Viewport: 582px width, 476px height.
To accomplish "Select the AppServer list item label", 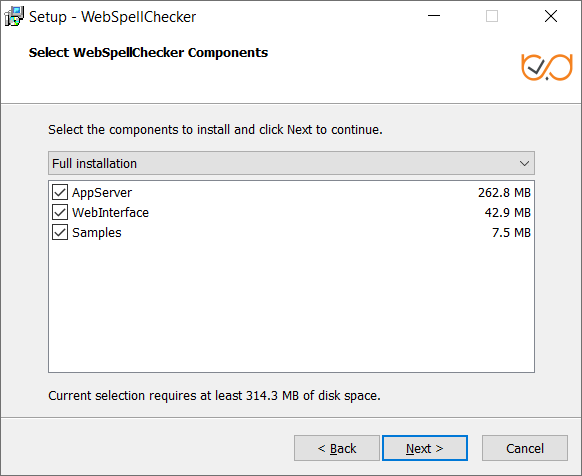I will 102,193.
